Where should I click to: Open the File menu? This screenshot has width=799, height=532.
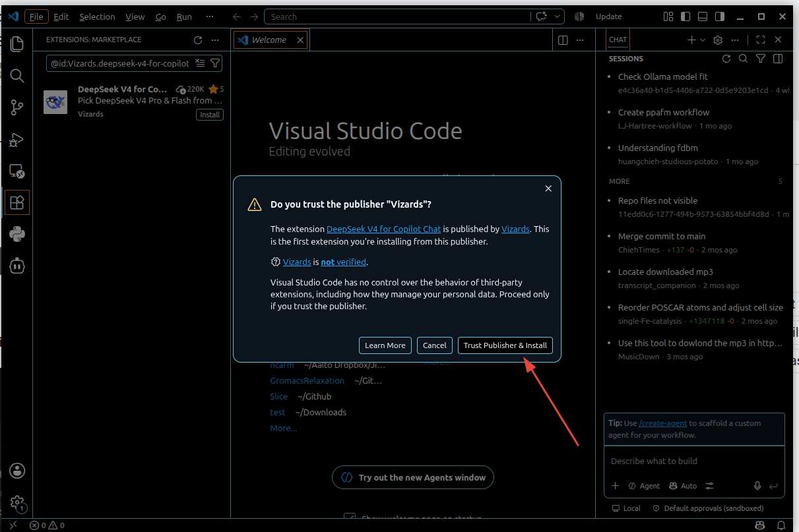tap(36, 16)
